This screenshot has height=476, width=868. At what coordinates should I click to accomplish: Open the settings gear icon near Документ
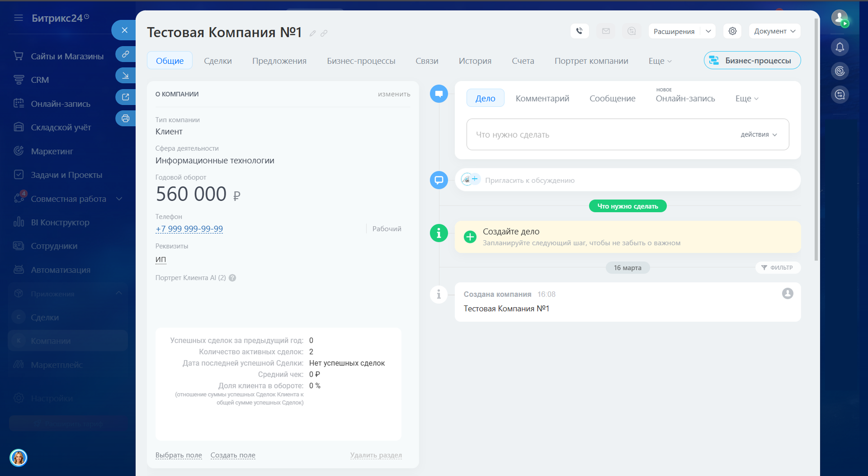click(732, 31)
